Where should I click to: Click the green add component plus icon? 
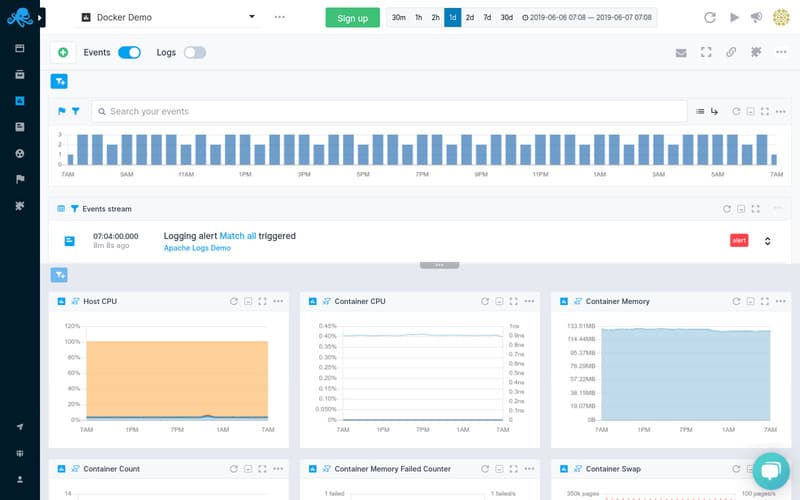63,53
